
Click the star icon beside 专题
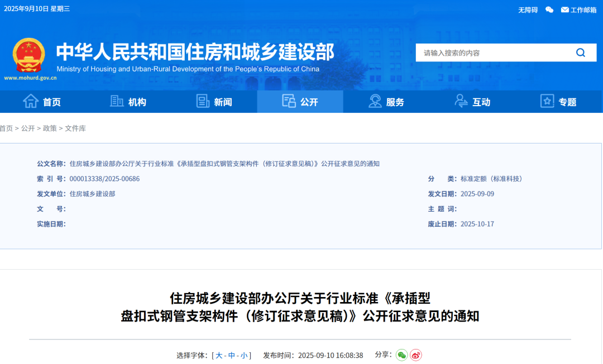[547, 101]
